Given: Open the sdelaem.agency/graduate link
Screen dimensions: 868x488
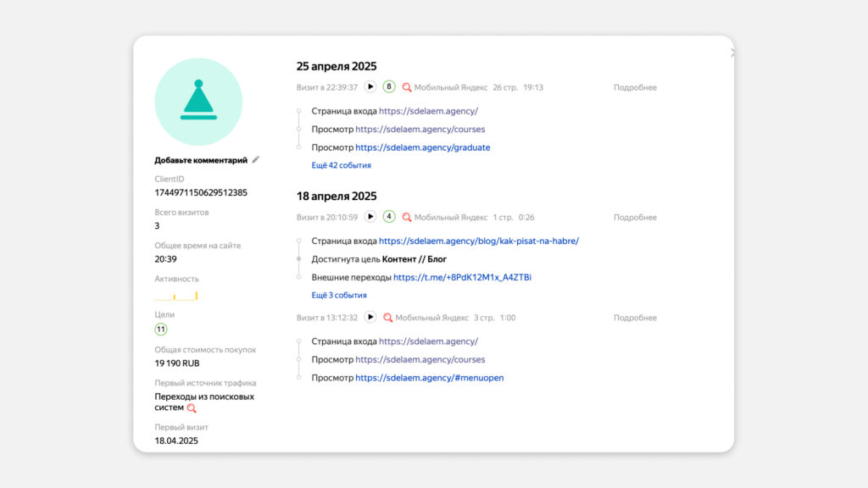Looking at the screenshot, I should [423, 147].
